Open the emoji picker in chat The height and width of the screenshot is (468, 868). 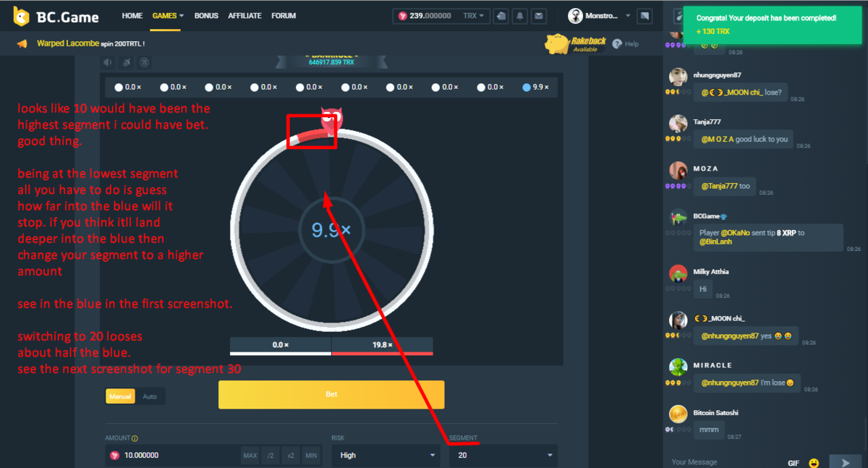[814, 462]
